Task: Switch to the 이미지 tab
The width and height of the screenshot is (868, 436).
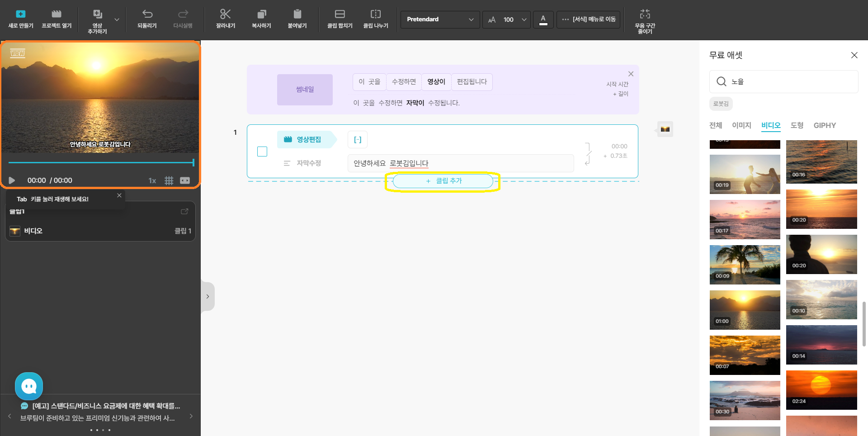Action: (x=741, y=125)
